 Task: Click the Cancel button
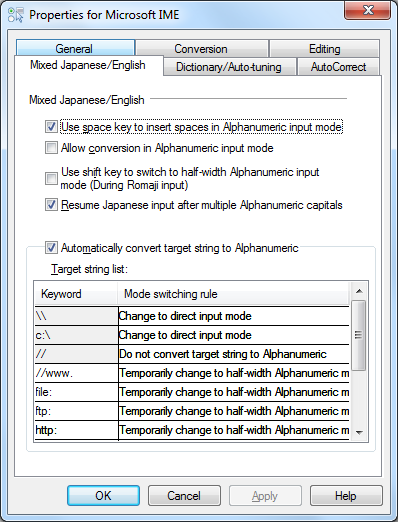pos(184,496)
